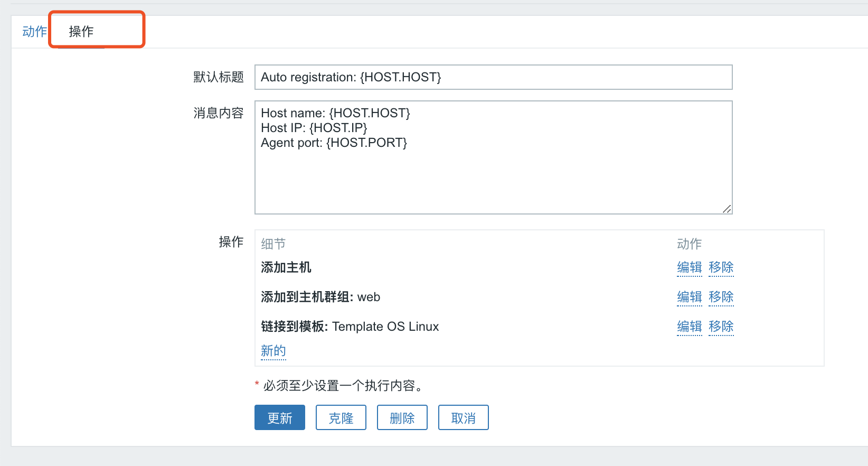Delete the action with 删除 button
Viewport: 868px width, 466px height.
pyautogui.click(x=402, y=417)
